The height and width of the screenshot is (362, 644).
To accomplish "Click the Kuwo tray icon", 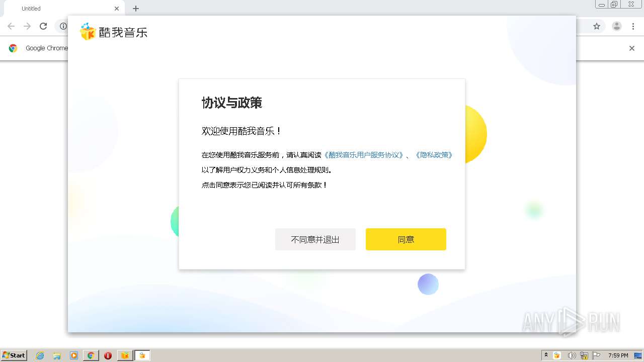I will [557, 355].
